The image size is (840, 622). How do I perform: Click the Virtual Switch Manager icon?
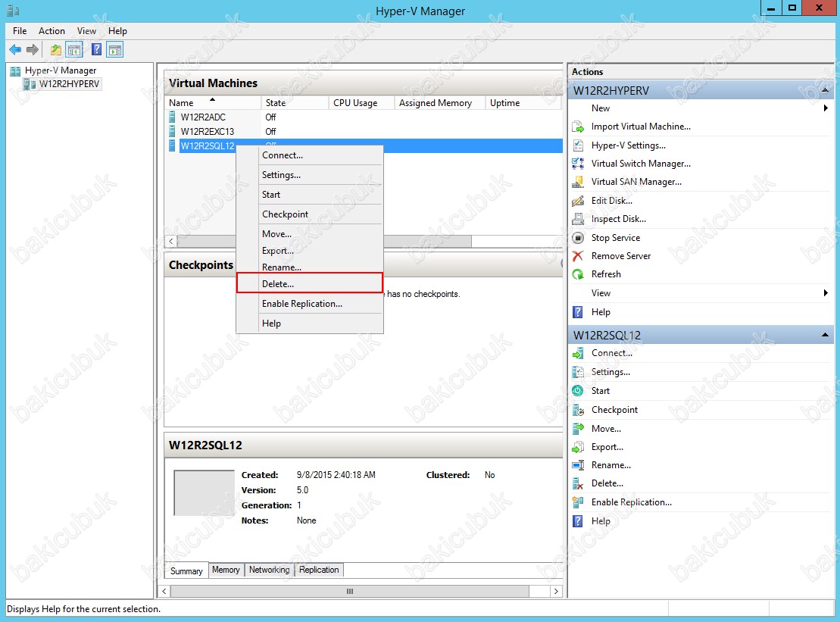pyautogui.click(x=577, y=164)
